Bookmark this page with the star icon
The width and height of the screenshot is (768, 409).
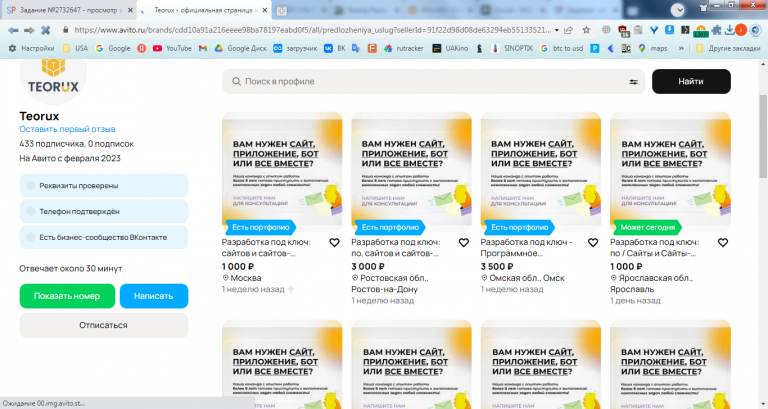(x=586, y=30)
